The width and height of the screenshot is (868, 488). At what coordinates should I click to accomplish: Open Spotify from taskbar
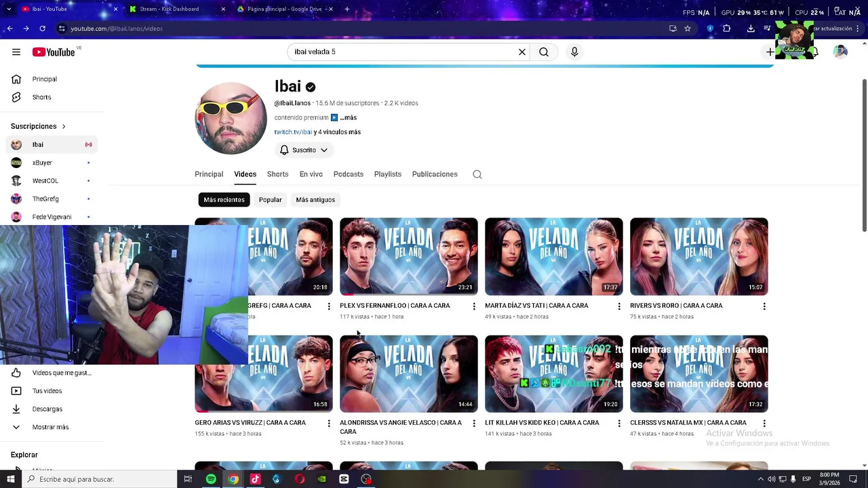click(211, 479)
